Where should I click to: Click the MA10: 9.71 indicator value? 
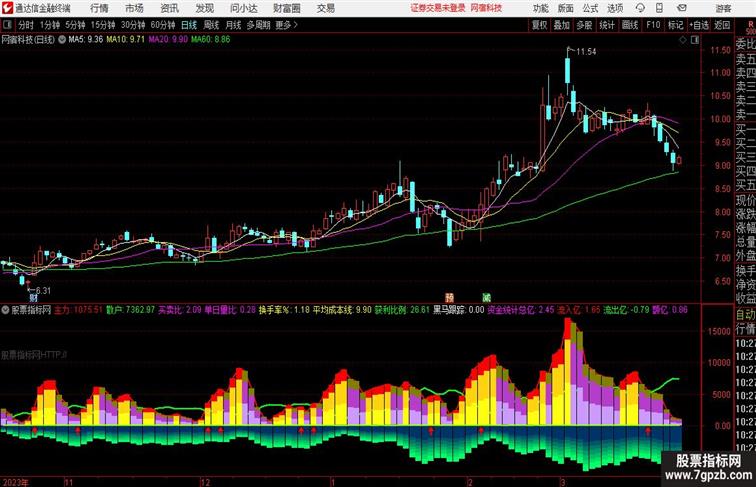(125, 40)
